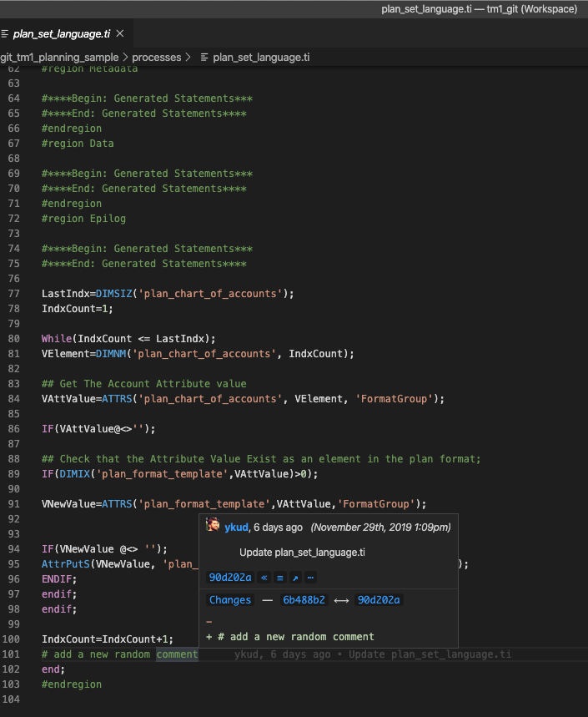Click the window title 'plan_set_language.ti — tm1_git (Workspace)'
This screenshot has width=588, height=717.
click(x=480, y=9)
